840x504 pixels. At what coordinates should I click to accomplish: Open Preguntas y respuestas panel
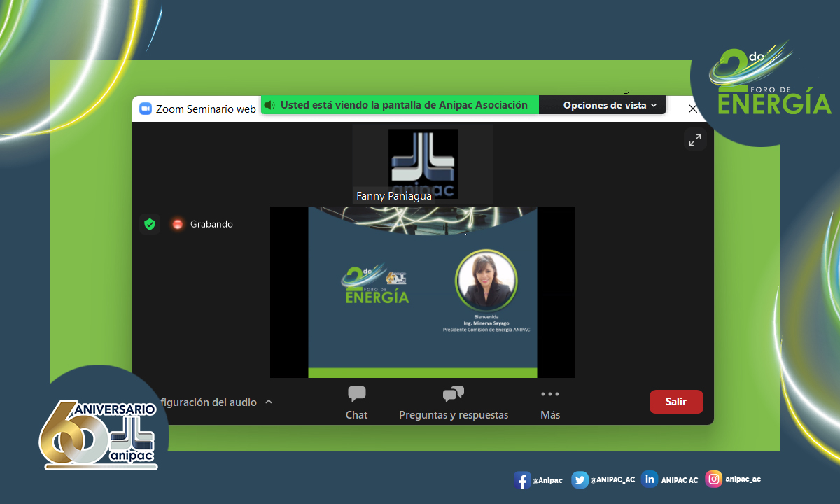click(454, 403)
